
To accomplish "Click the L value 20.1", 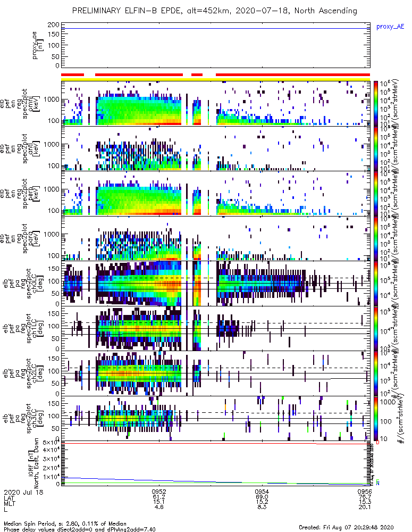I will [x=365, y=507].
